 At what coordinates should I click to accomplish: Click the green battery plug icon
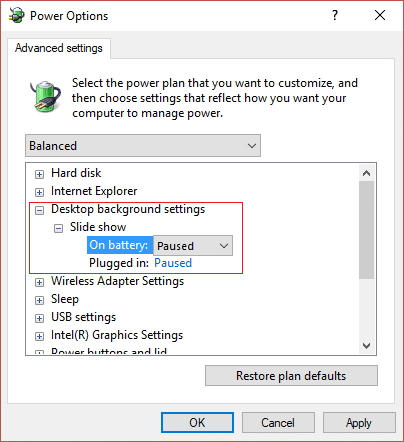click(46, 96)
